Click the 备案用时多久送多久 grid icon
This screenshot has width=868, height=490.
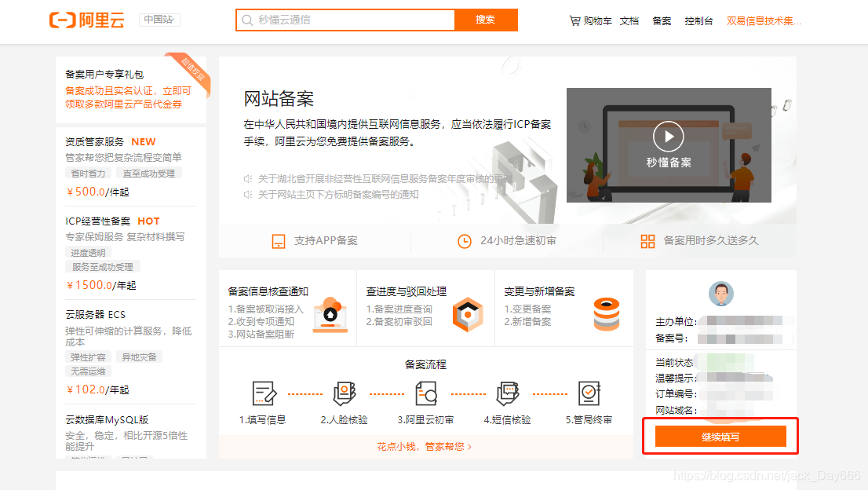pyautogui.click(x=647, y=241)
